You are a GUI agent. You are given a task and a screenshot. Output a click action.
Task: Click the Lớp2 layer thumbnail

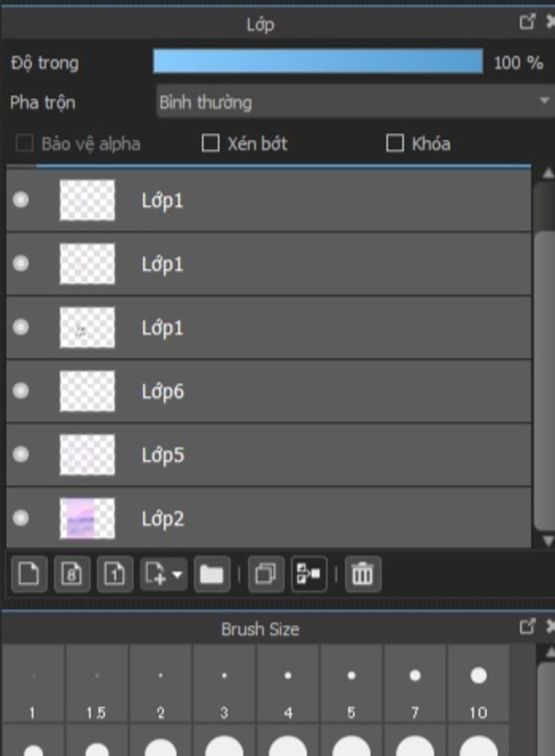tap(87, 518)
